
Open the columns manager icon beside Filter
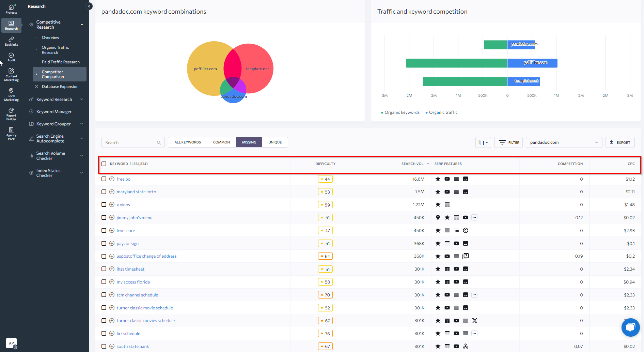tap(483, 142)
